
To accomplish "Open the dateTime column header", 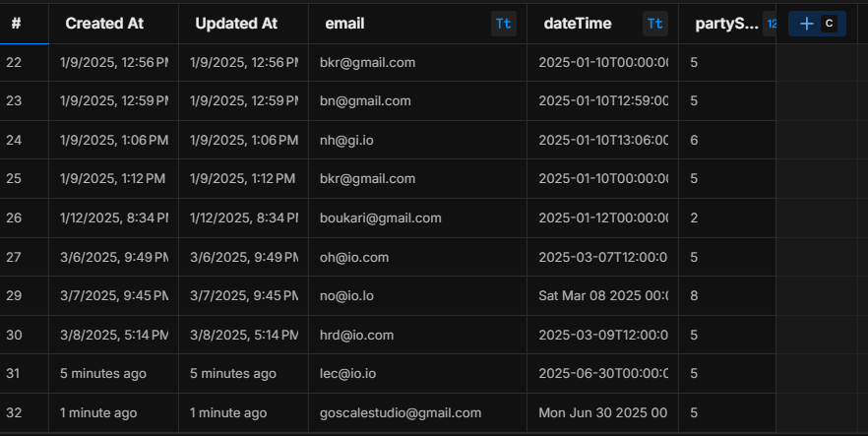I will (603, 24).
